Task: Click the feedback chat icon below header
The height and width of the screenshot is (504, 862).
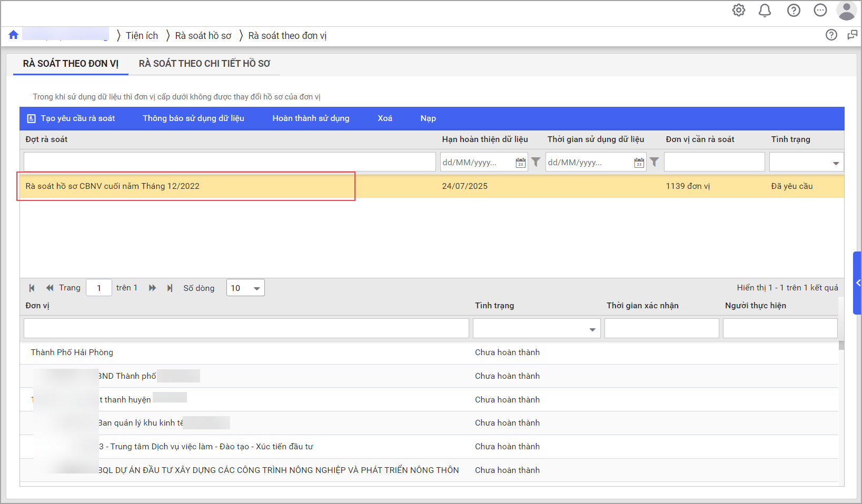Action: click(x=852, y=35)
